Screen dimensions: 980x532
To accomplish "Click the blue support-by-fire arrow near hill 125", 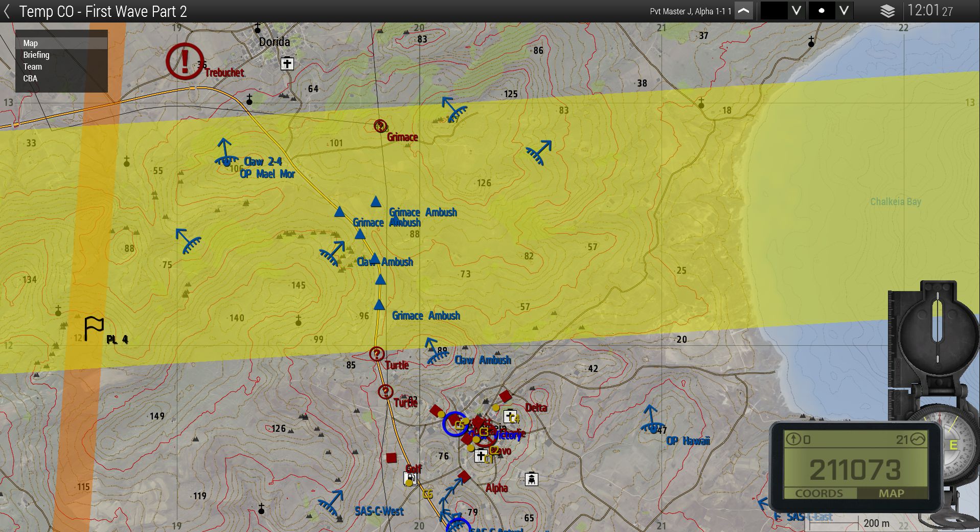I will pyautogui.click(x=453, y=108).
